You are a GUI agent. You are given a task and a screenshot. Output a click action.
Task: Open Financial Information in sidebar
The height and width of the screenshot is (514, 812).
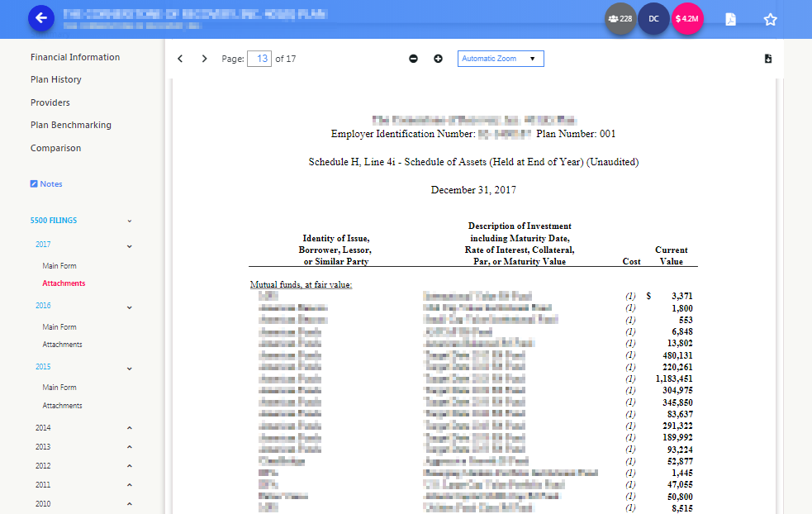[75, 57]
